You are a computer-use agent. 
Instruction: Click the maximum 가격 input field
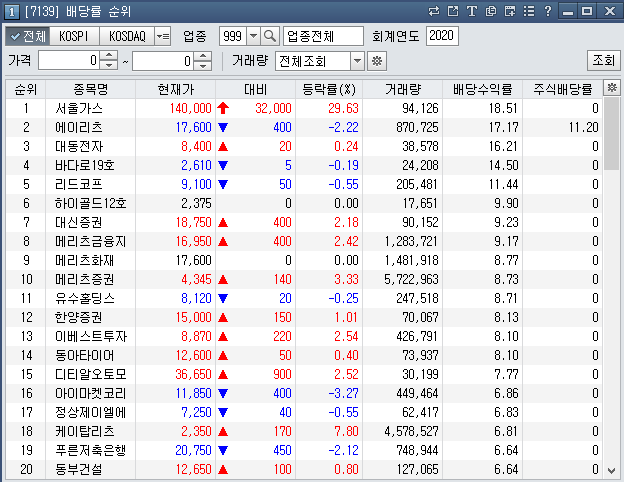click(x=163, y=60)
